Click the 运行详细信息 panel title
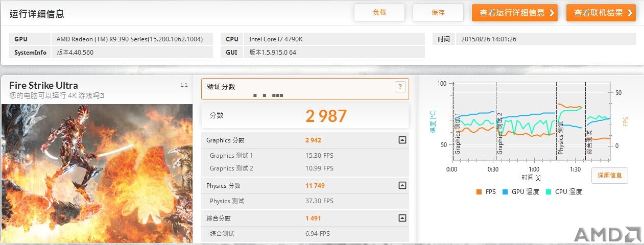644x245 pixels. tap(37, 14)
